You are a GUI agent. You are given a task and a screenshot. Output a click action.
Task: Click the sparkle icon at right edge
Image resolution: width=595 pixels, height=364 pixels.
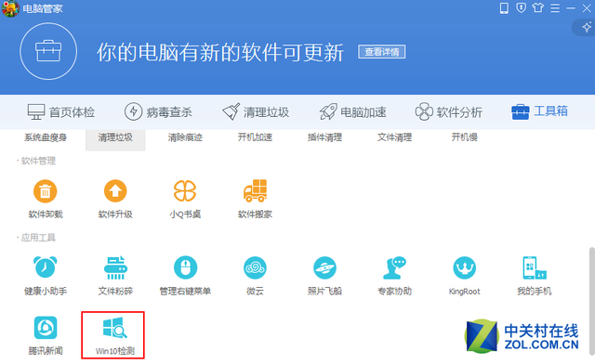tap(587, 27)
